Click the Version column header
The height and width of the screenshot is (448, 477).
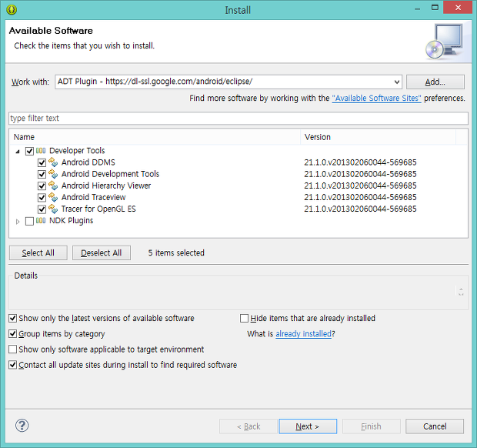[x=378, y=137]
